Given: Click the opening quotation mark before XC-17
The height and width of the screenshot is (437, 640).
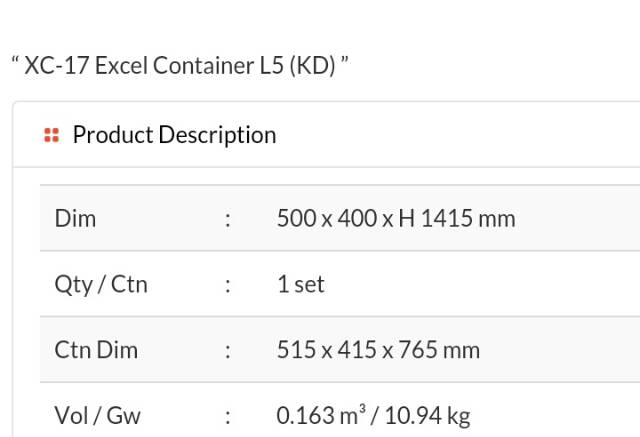Looking at the screenshot, I should coord(15,62).
